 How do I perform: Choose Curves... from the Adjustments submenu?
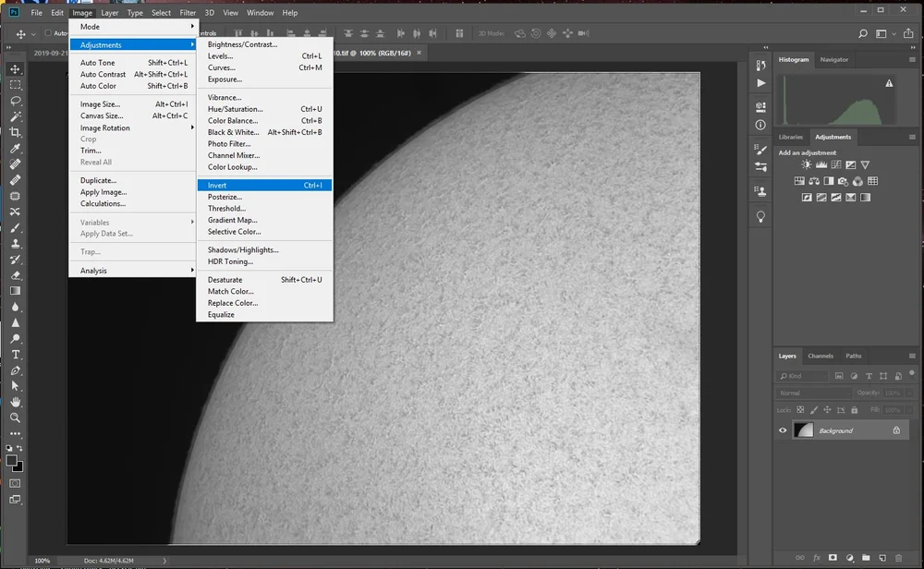point(264,67)
